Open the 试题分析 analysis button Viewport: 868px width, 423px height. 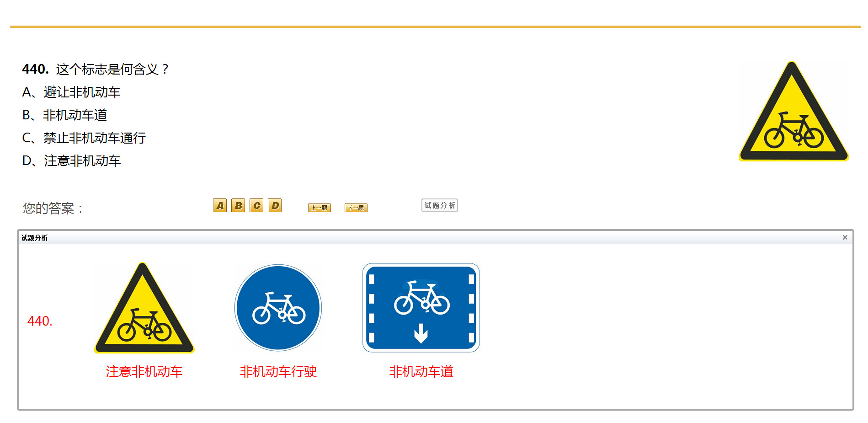pos(440,205)
